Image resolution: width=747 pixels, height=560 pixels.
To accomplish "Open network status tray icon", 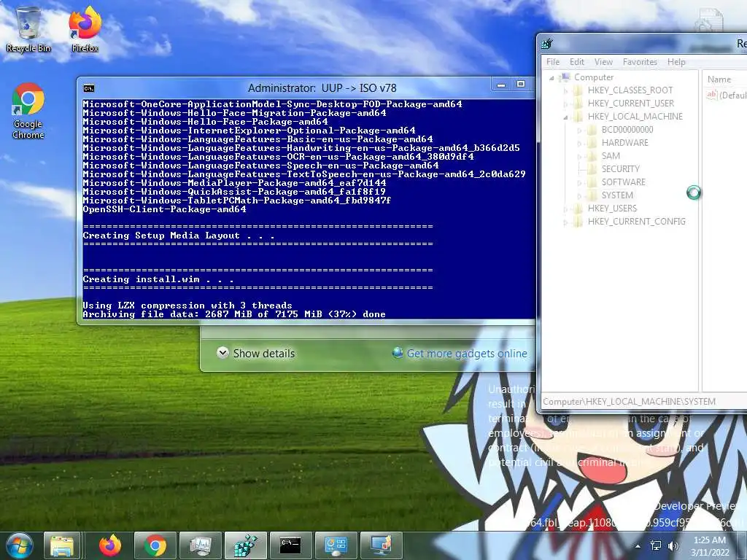I will (x=656, y=545).
